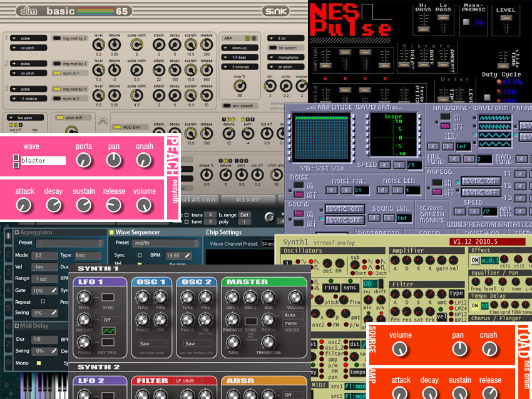532x399 pixels.
Task: Select the green LFO 1 waveform icon
Action: point(108,331)
